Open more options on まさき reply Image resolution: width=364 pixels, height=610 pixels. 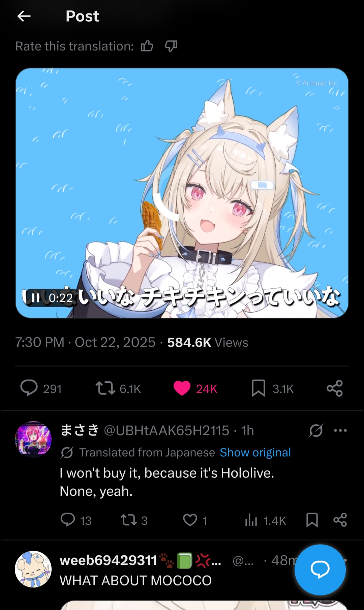click(x=340, y=430)
